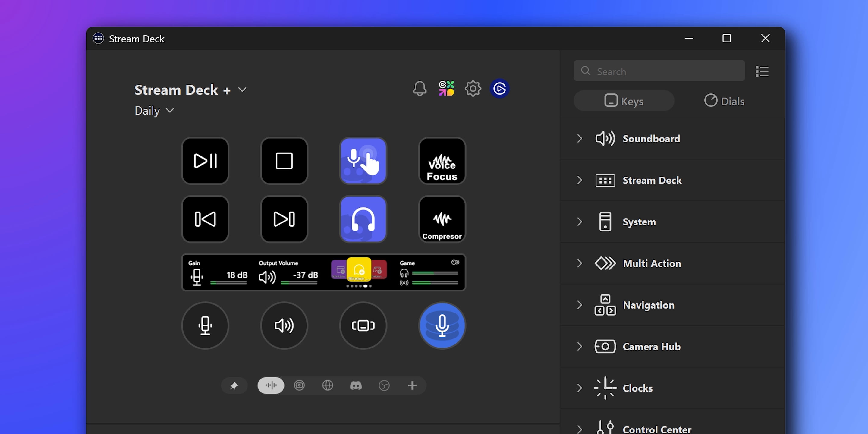Open the notifications bell
The width and height of the screenshot is (868, 434).
420,88
